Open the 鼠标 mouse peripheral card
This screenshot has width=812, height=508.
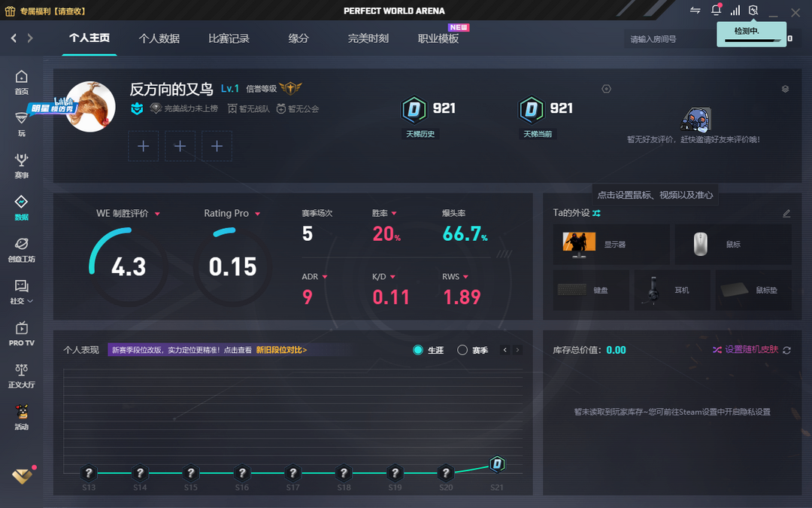pyautogui.click(x=733, y=245)
